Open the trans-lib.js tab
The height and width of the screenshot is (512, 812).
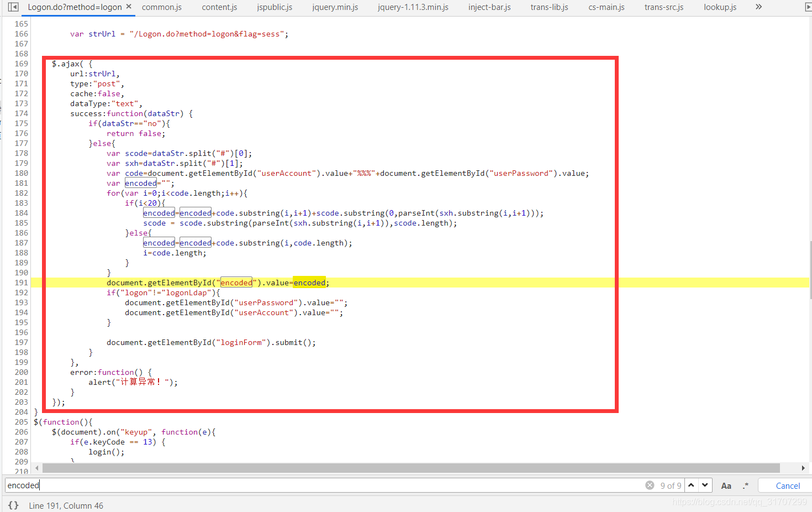549,7
